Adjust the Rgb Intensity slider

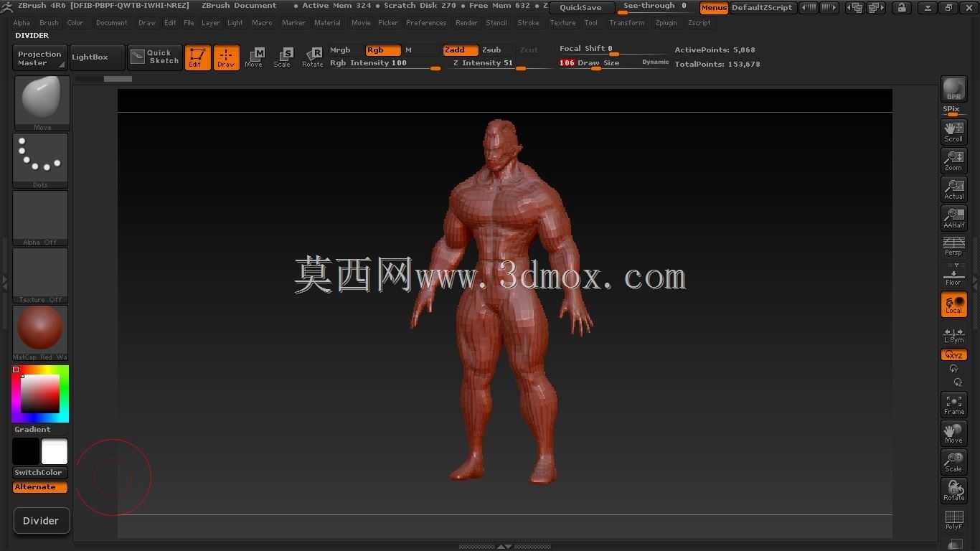(385, 64)
